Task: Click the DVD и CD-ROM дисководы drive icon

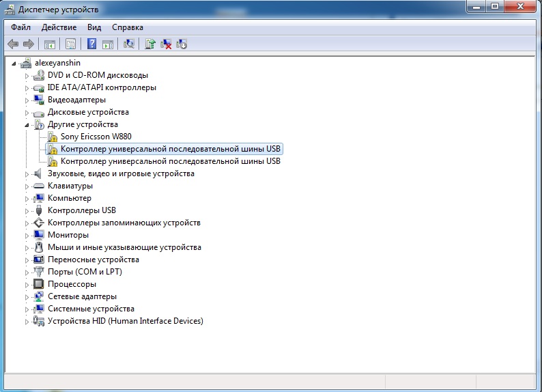Action: coord(39,75)
